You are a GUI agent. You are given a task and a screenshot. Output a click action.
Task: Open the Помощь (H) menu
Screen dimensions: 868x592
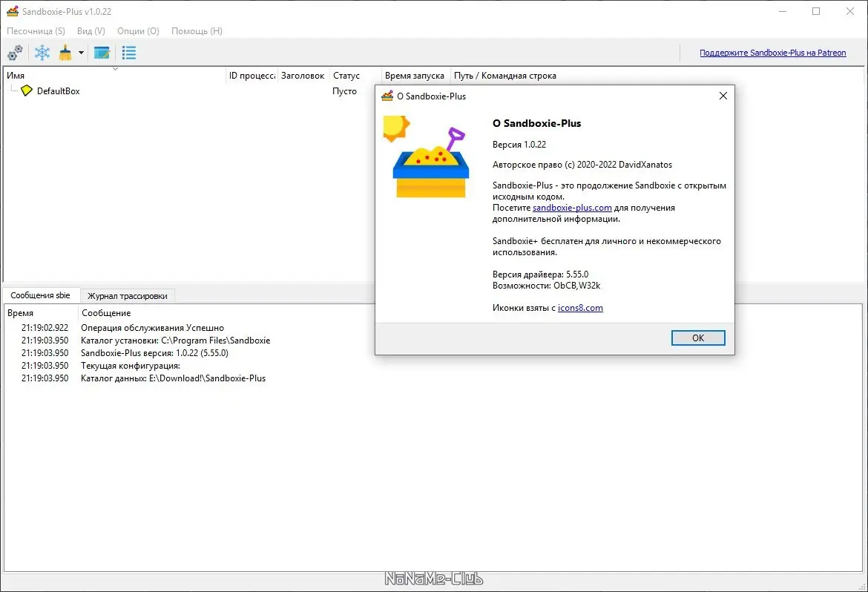coord(197,31)
